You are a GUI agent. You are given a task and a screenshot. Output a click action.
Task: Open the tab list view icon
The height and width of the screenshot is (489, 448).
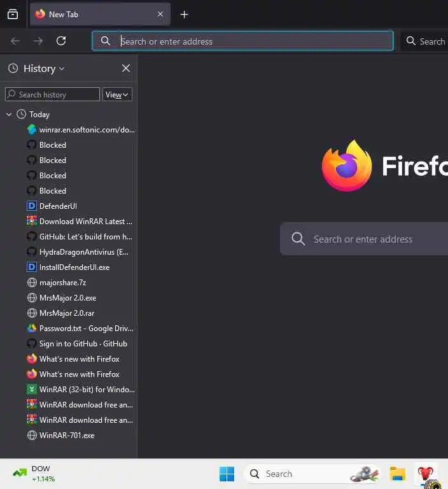pyautogui.click(x=13, y=15)
